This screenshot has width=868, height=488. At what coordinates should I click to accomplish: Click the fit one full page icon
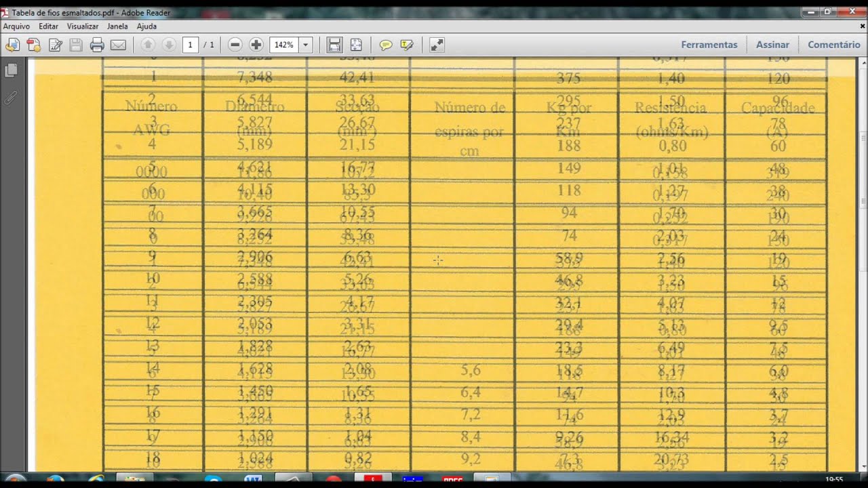pyautogui.click(x=356, y=45)
